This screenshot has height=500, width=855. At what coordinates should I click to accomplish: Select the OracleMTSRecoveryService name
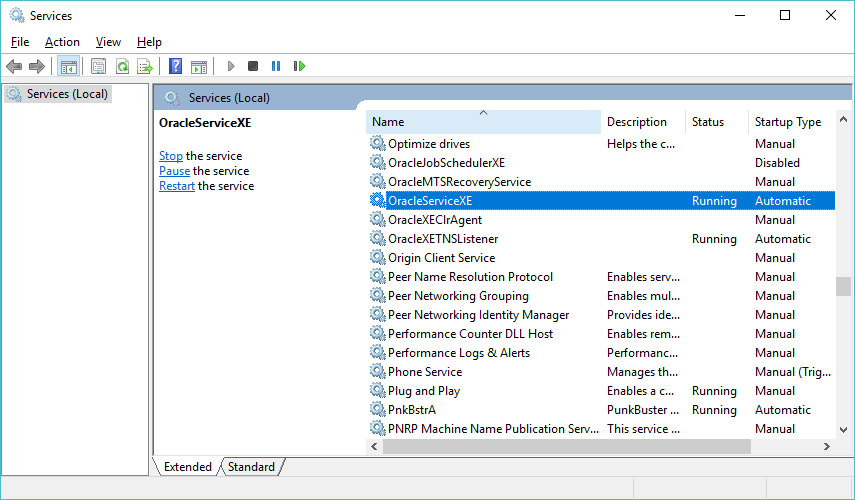pyautogui.click(x=460, y=182)
